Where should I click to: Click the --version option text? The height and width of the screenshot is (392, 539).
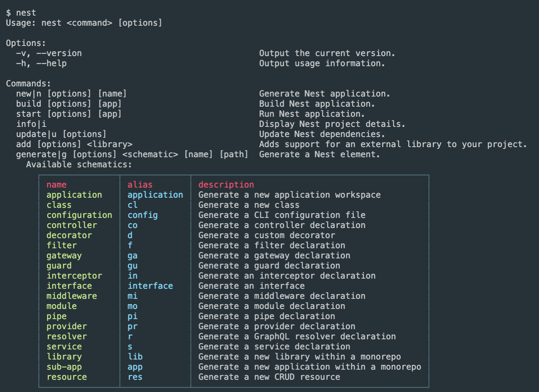[49, 53]
